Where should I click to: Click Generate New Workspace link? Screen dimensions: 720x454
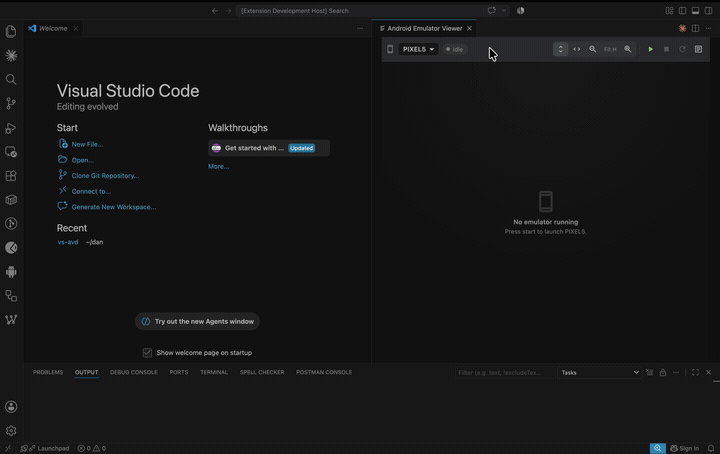coord(113,207)
